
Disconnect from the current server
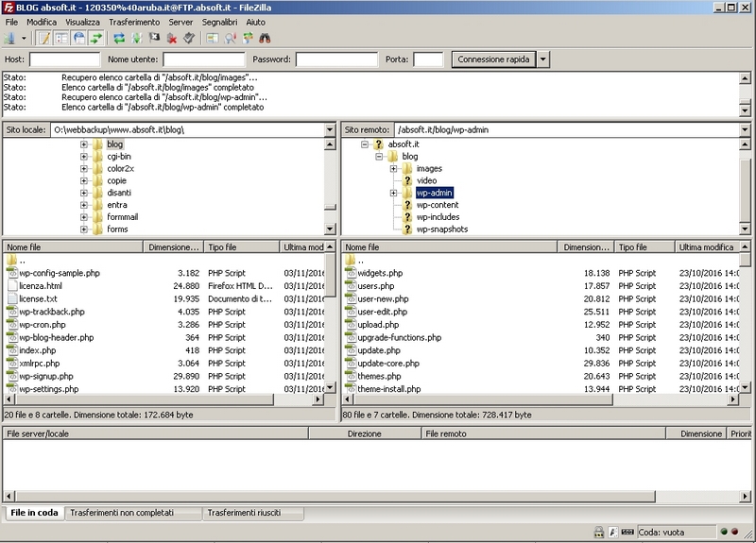(x=172, y=38)
